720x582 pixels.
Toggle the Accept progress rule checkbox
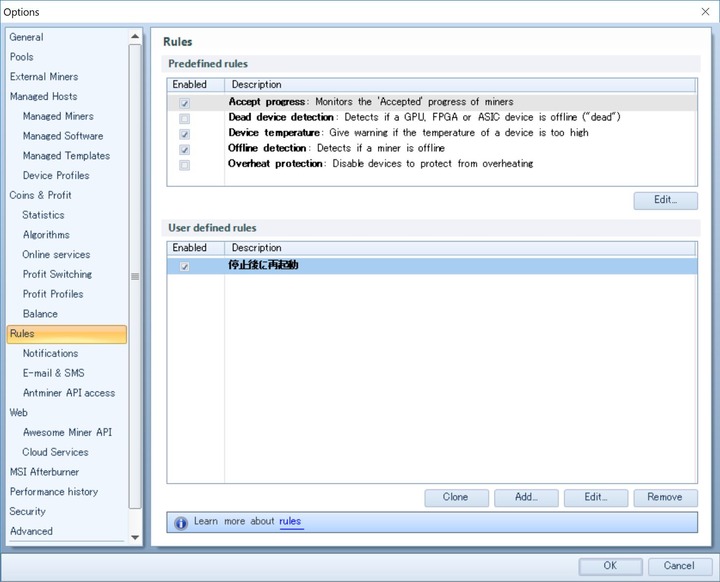[185, 103]
